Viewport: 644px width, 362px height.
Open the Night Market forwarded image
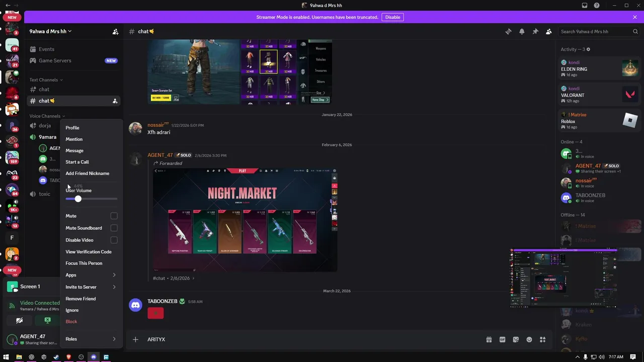coord(245,220)
